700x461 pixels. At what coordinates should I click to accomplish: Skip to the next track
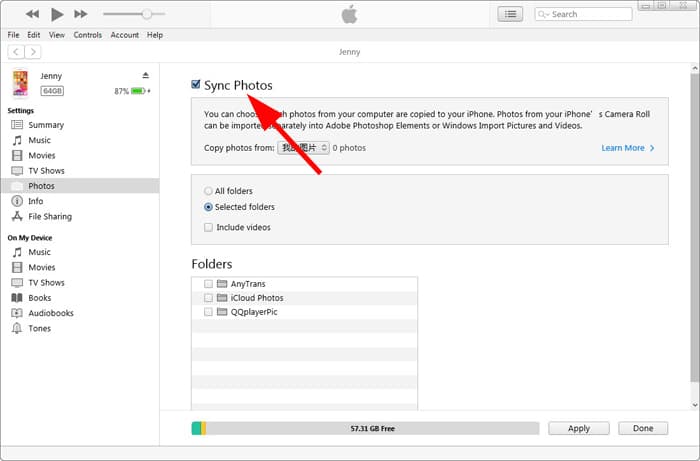tap(81, 14)
